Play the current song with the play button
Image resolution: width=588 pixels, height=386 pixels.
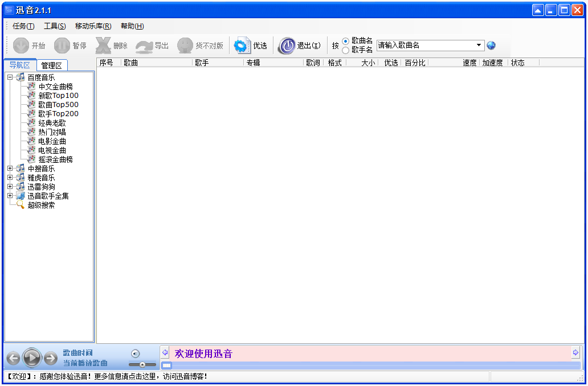[32, 358]
